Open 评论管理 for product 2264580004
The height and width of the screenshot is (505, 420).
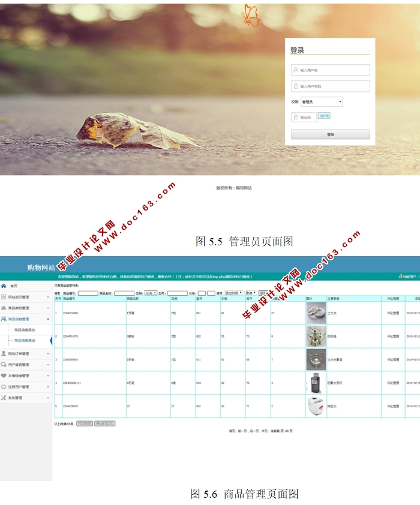click(x=393, y=359)
